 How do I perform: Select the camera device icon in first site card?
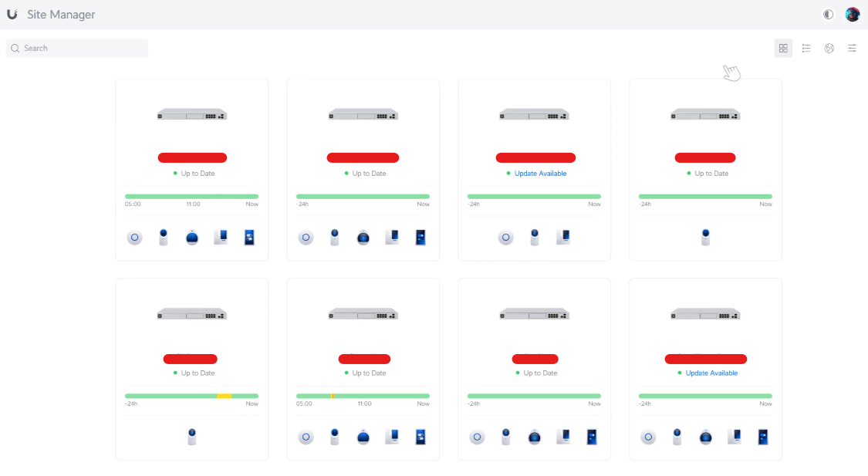pyautogui.click(x=163, y=237)
